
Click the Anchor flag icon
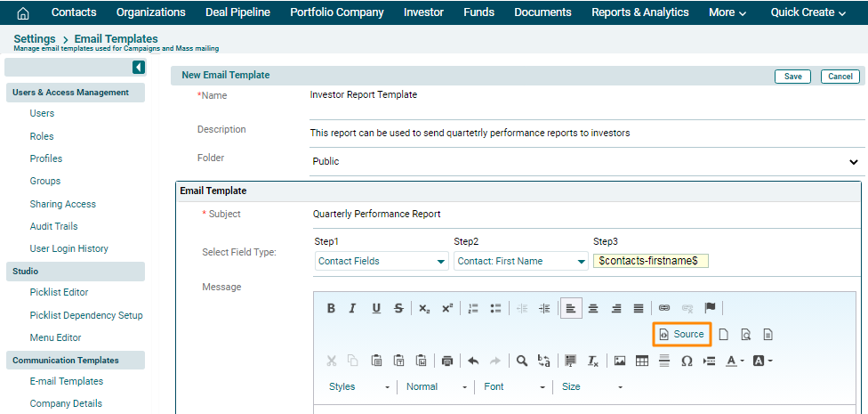click(710, 309)
